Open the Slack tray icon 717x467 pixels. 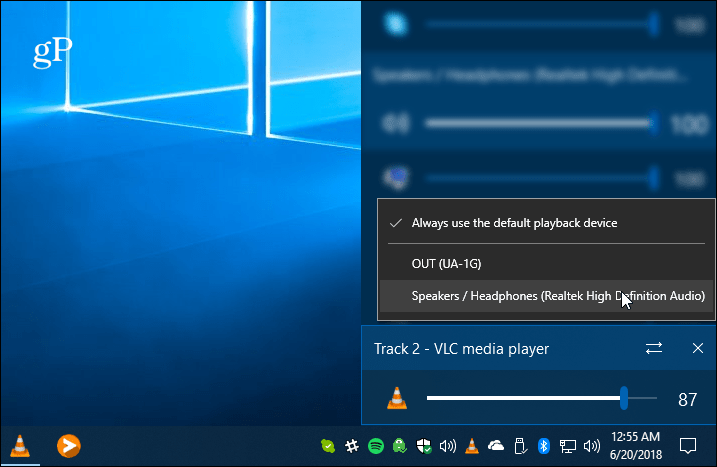352,446
